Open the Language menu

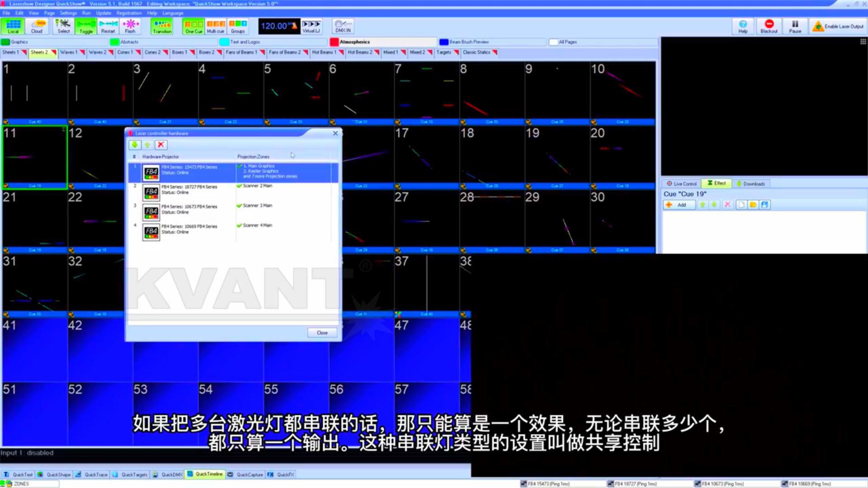(x=173, y=13)
